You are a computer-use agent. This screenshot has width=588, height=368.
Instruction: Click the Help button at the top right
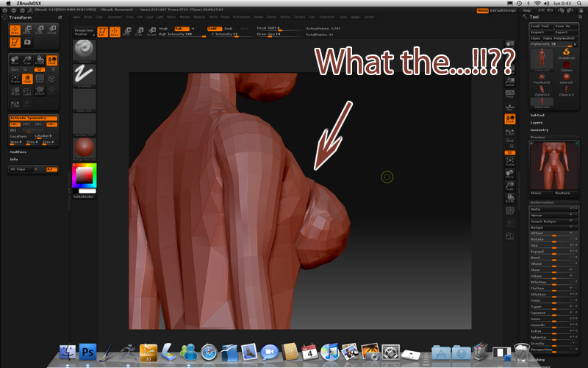pos(527,10)
